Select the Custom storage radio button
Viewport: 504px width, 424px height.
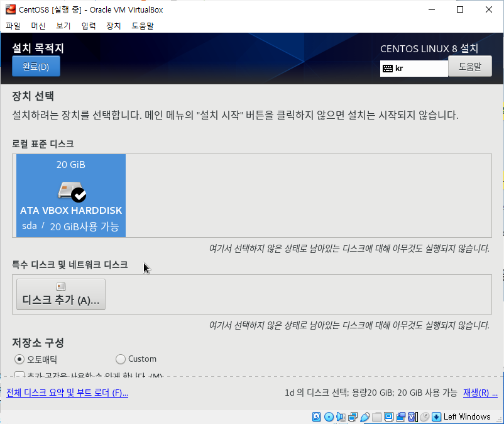pos(121,359)
